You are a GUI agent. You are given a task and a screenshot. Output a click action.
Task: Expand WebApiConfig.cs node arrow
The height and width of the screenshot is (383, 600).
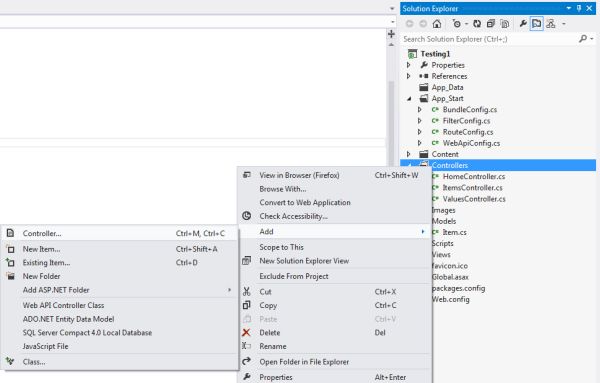click(420, 143)
